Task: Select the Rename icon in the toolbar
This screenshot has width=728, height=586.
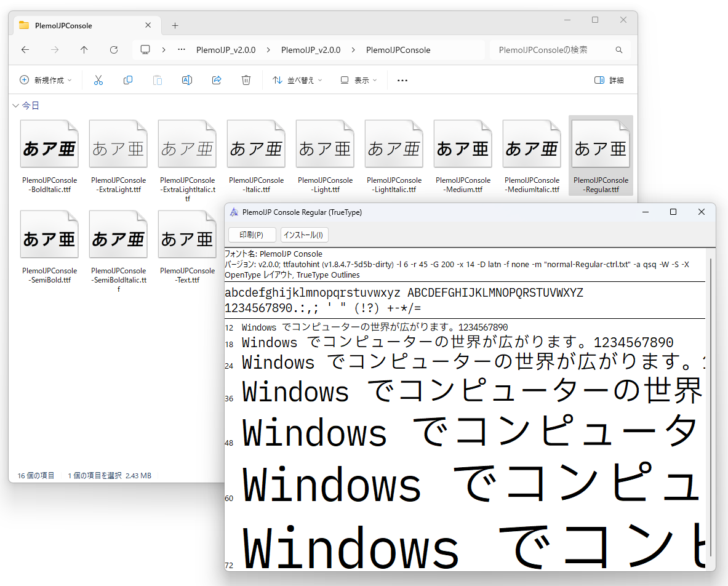Action: 187,79
